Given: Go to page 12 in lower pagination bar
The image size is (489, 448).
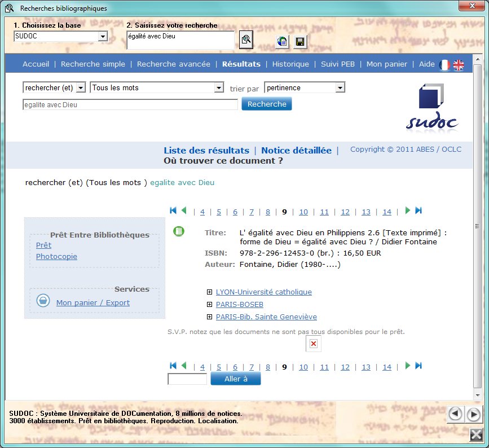Looking at the screenshot, I should coord(345,367).
